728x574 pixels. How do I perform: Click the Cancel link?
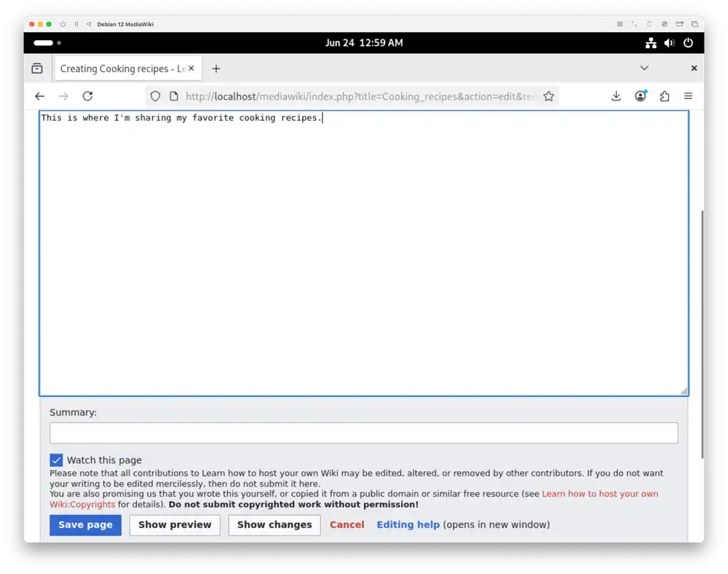click(x=347, y=524)
